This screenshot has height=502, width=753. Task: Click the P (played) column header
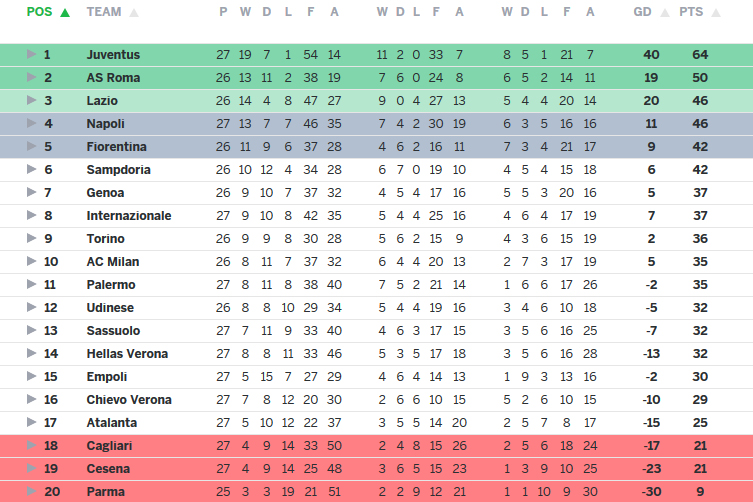[x=222, y=13]
